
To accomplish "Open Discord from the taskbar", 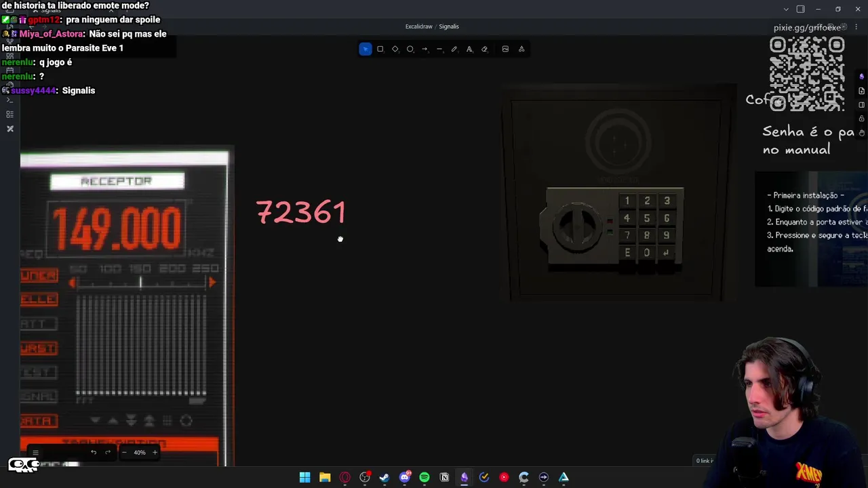I will click(x=405, y=477).
